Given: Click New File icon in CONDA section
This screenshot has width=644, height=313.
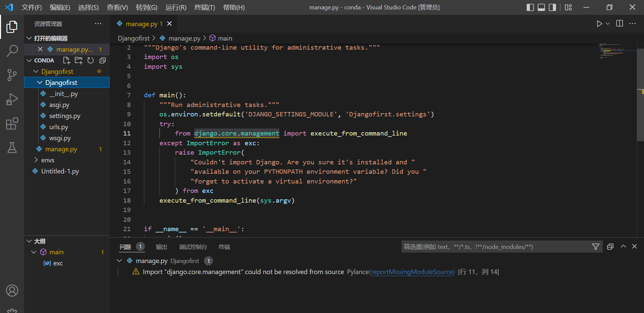Looking at the screenshot, I should [66, 60].
